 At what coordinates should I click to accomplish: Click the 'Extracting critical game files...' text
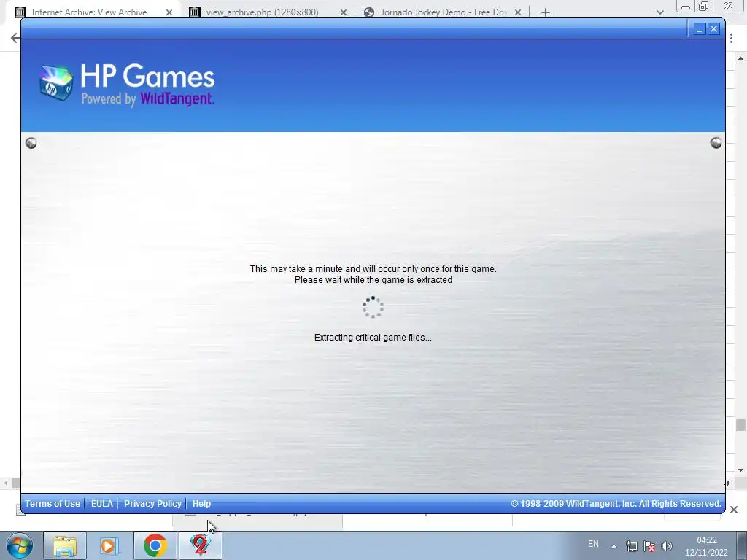point(373,338)
